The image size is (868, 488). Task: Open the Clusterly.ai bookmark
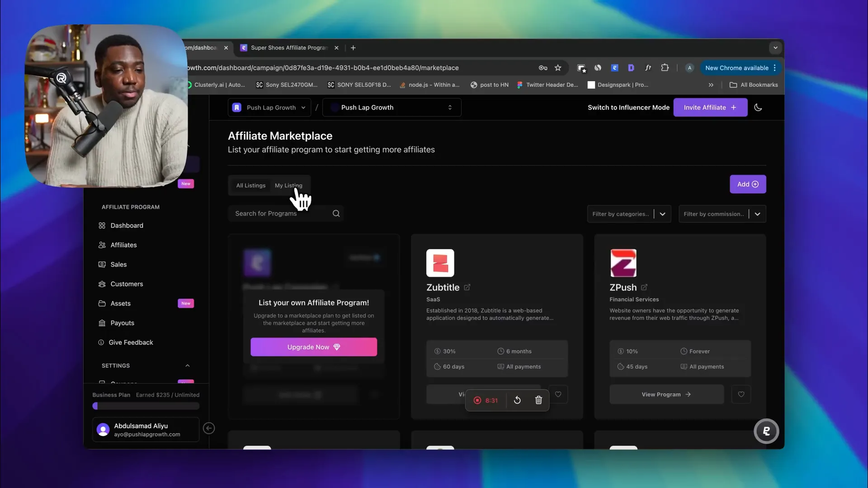point(216,85)
